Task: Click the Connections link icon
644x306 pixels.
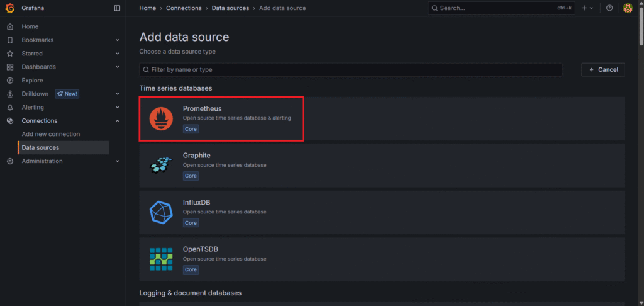Action: pos(10,120)
